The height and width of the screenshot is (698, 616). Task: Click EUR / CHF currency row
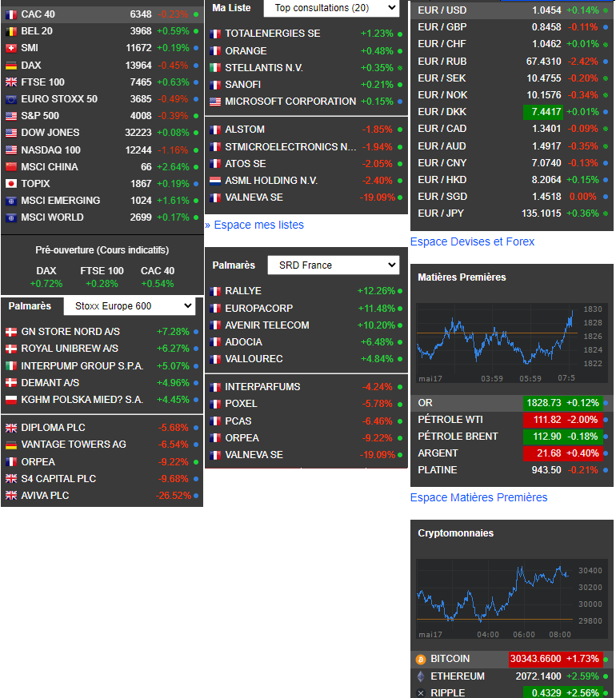pos(512,44)
